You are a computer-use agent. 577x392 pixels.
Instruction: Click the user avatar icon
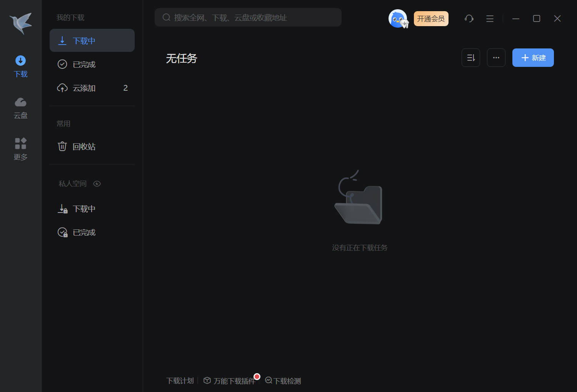pyautogui.click(x=398, y=18)
